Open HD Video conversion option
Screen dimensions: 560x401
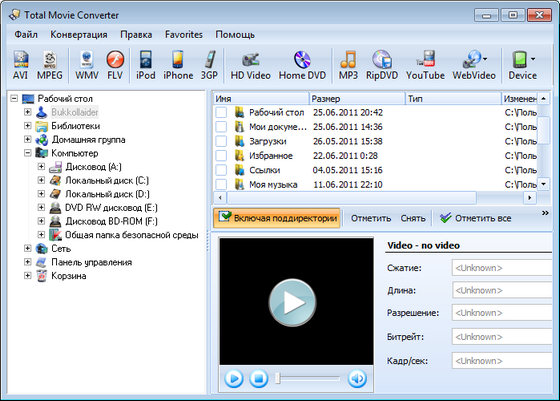coord(250,65)
